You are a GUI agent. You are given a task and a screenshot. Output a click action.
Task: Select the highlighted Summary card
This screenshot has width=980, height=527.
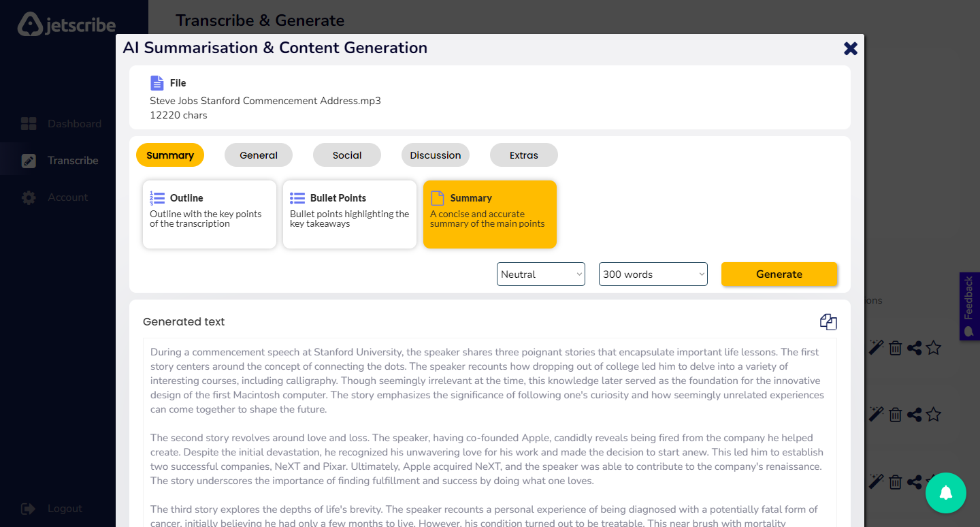point(490,214)
